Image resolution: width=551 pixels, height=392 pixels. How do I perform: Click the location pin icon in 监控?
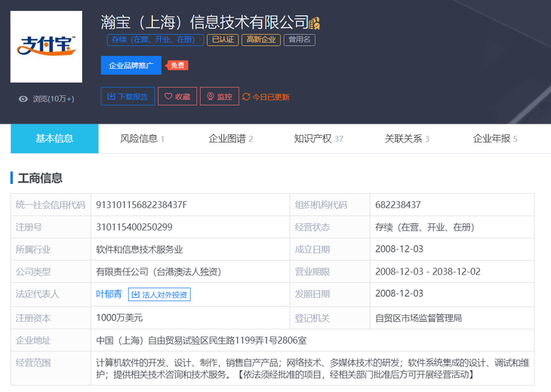coord(211,96)
